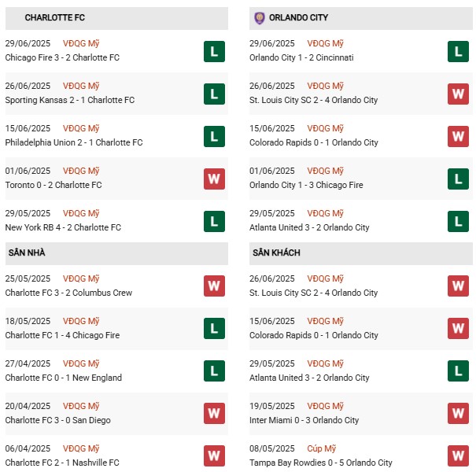
Task: Open the SÂN KHÁCH section header
Action: (x=276, y=253)
